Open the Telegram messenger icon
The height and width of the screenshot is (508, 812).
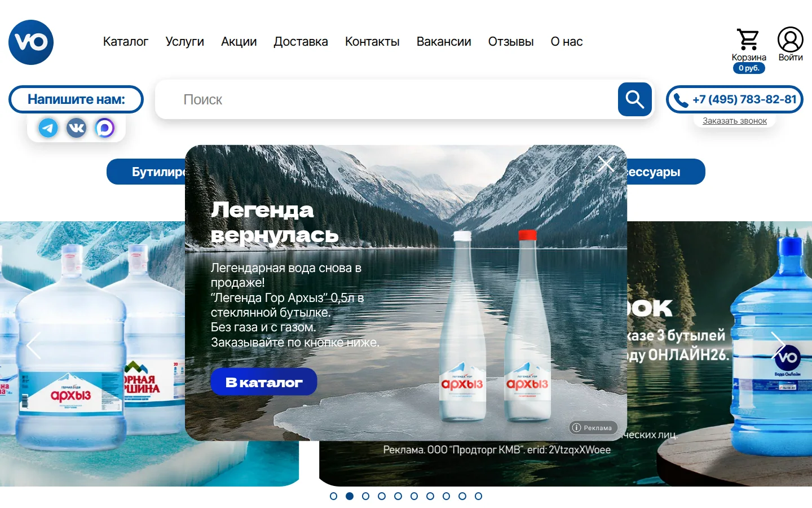48,128
